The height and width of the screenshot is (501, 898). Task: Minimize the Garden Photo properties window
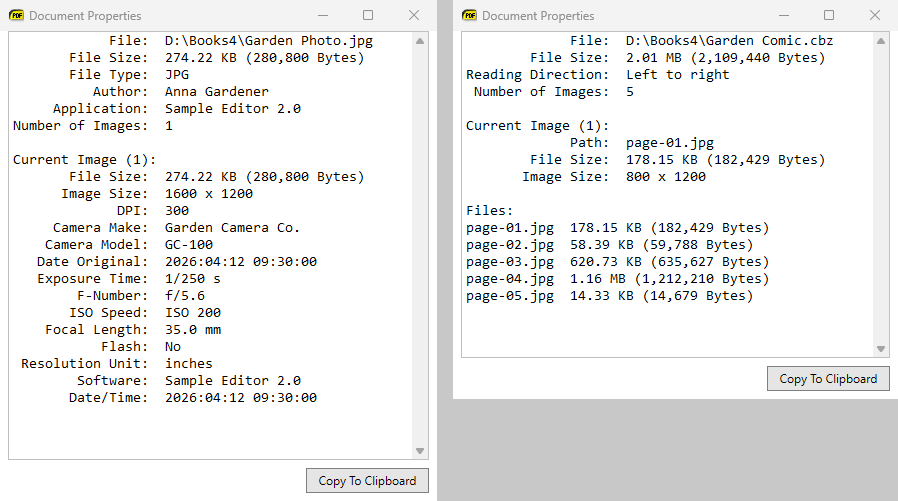click(323, 15)
